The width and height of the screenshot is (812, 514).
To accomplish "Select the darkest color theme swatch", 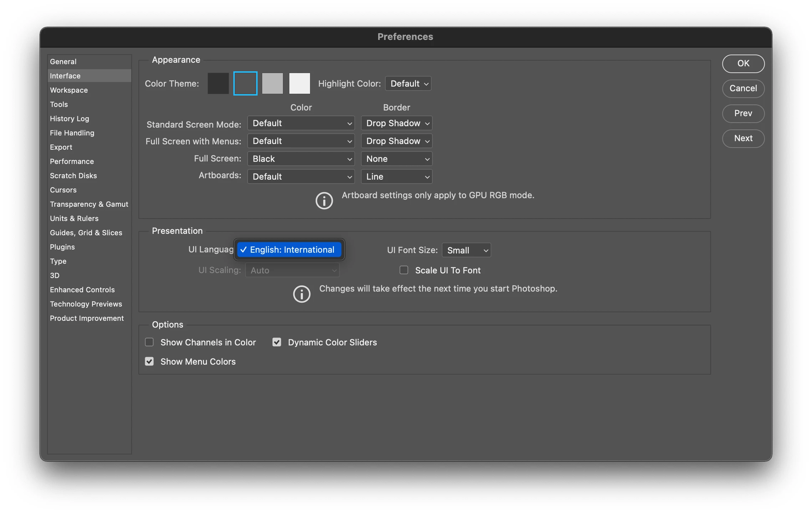I will (x=218, y=83).
